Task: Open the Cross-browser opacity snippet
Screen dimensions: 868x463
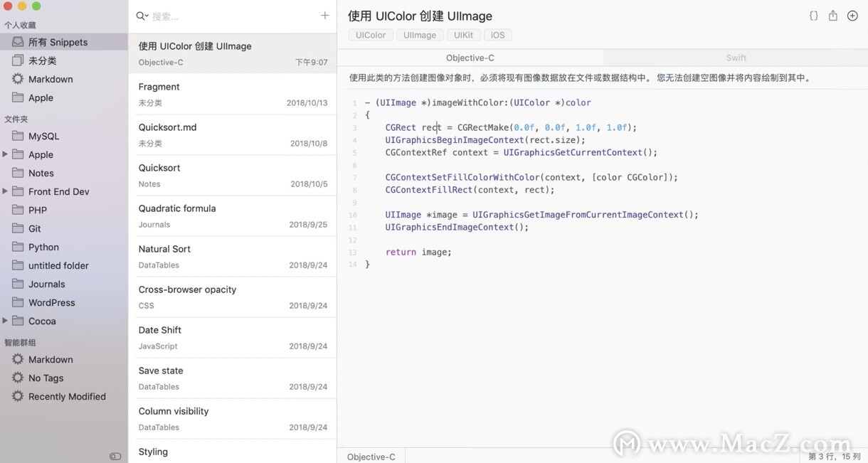Action: point(233,297)
